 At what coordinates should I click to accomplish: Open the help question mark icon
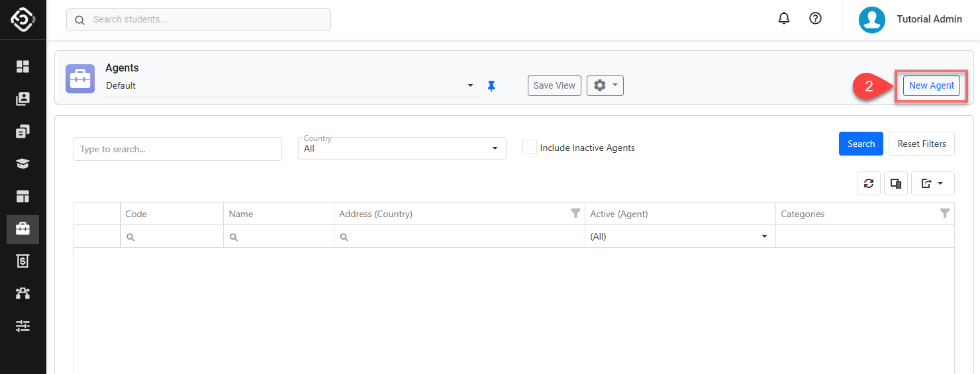pyautogui.click(x=816, y=19)
